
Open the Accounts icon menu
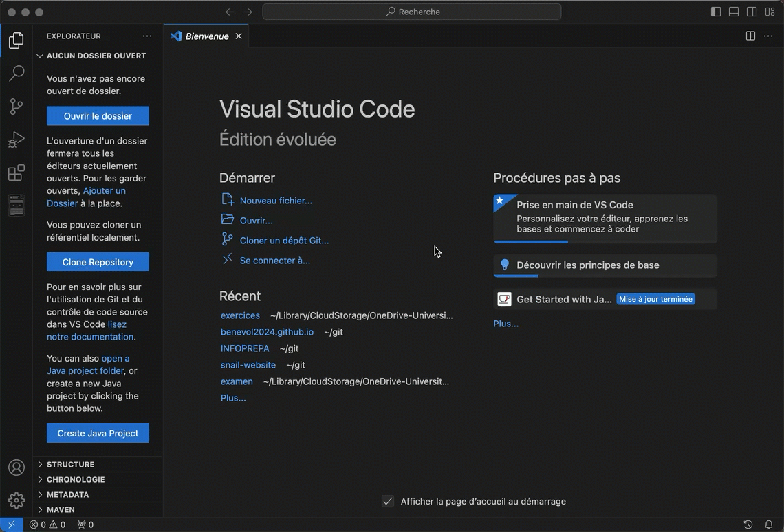tap(17, 467)
